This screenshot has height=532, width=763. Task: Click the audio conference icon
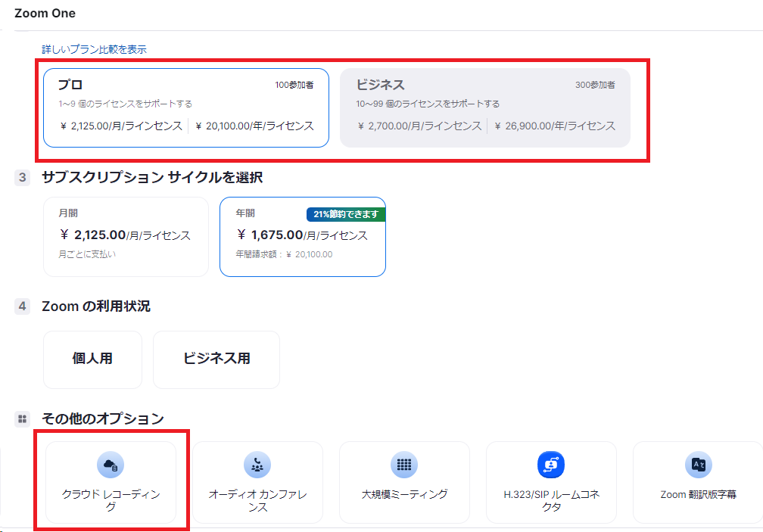tap(257, 465)
